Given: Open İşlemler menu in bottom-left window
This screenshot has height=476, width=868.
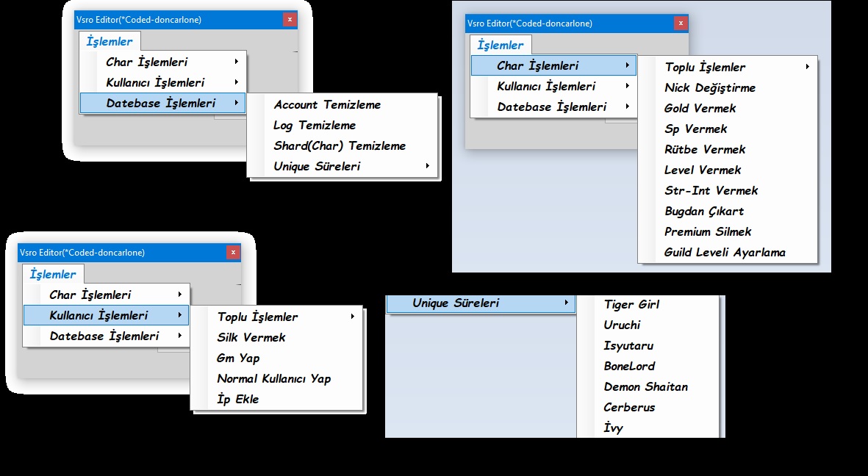Looking at the screenshot, I should tap(53, 275).
